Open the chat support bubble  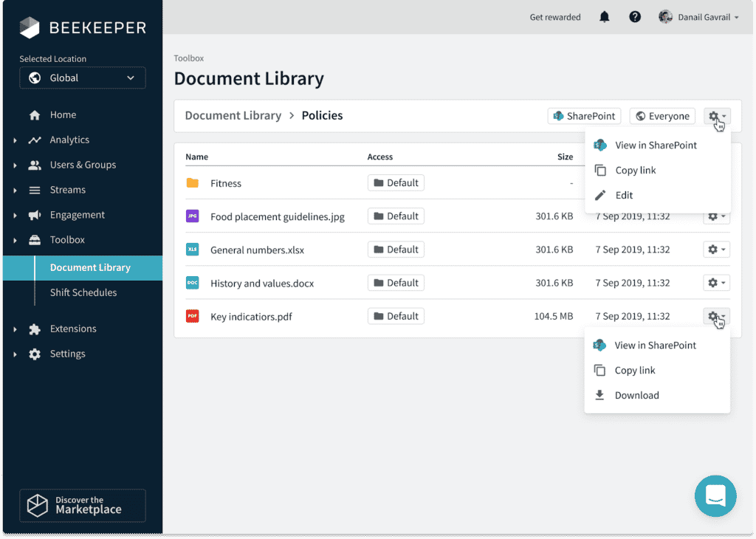[x=715, y=495]
